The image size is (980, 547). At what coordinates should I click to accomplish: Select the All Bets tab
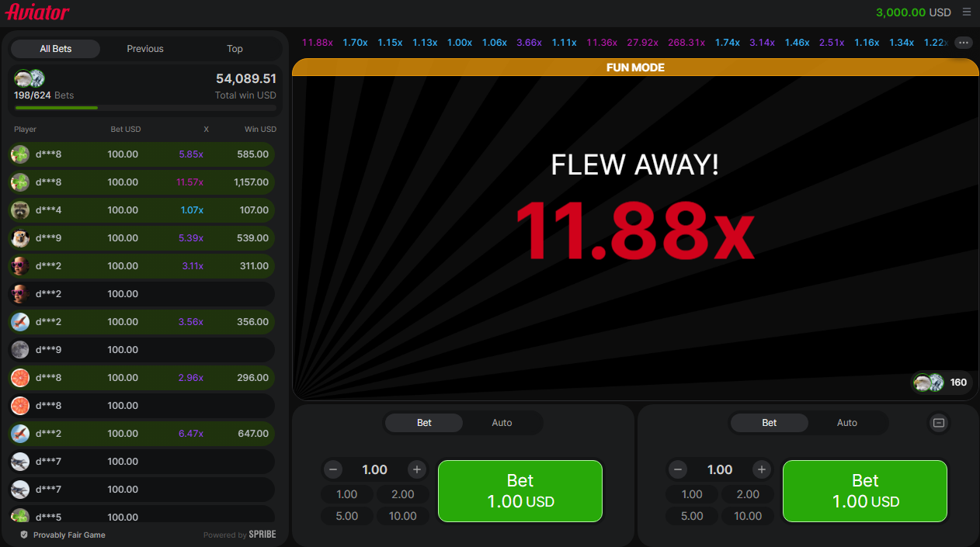point(55,48)
